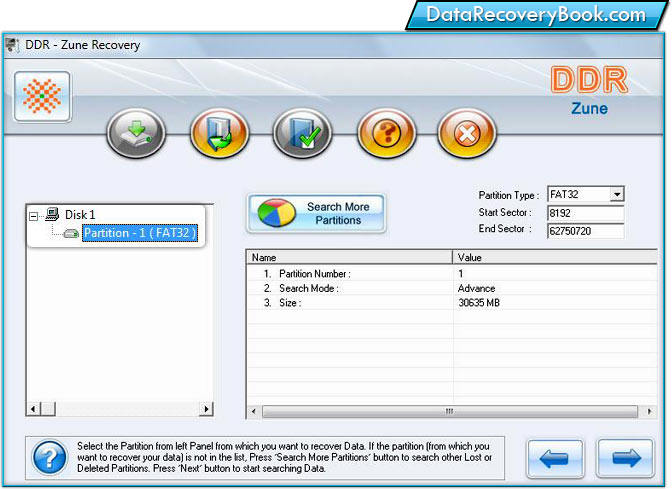
Task: Click left arrow of tree panel scrollbar
Action: point(33,409)
